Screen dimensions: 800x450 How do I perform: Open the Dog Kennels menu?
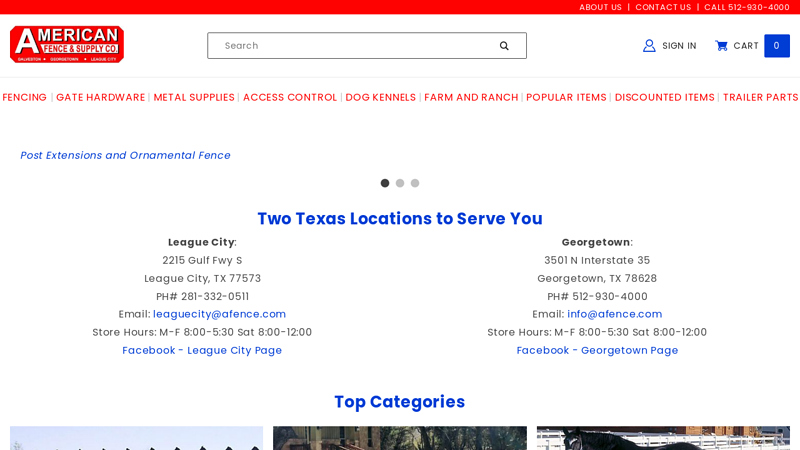point(381,97)
